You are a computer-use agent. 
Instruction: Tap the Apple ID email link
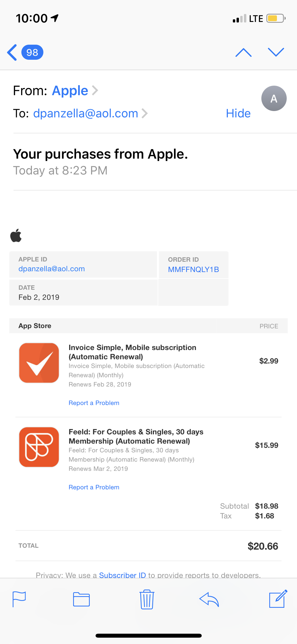tap(52, 269)
